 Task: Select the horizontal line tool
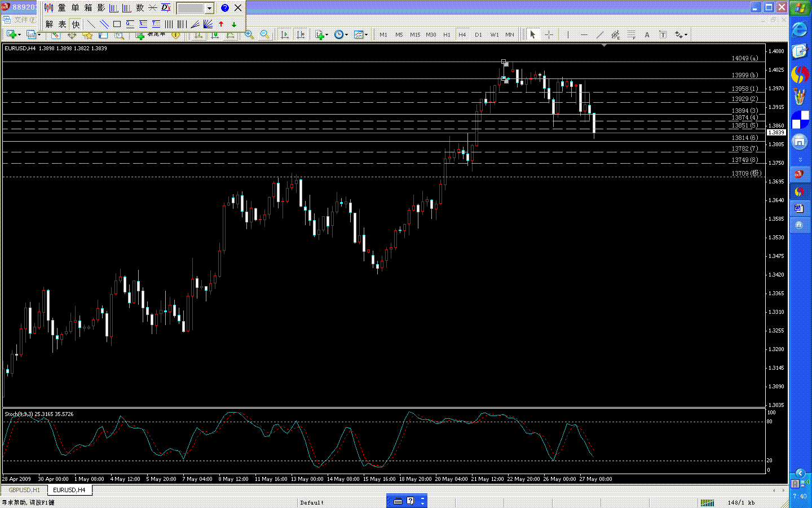[x=584, y=35]
